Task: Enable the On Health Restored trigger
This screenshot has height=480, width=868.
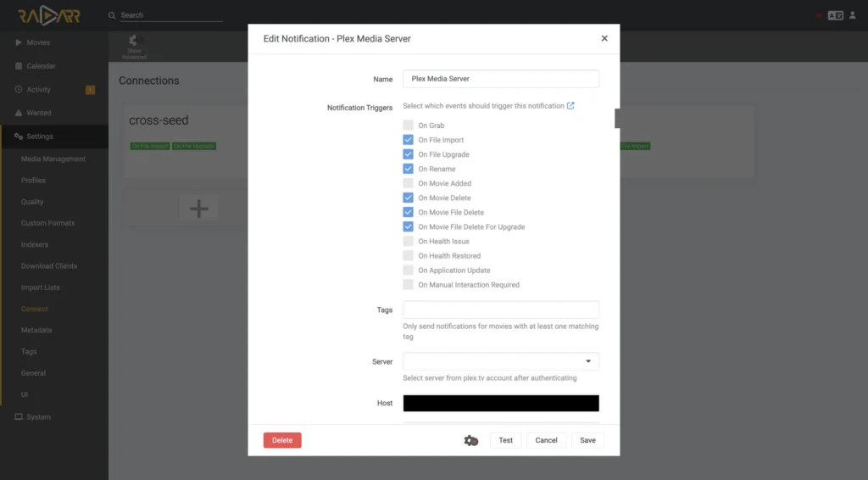Action: (408, 255)
